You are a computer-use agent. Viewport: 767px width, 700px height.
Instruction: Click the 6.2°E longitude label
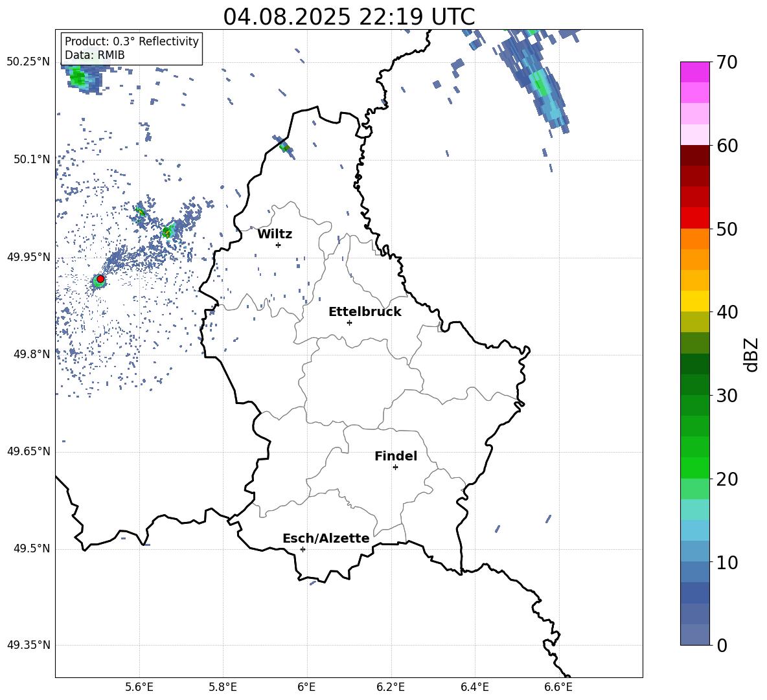pos(391,688)
